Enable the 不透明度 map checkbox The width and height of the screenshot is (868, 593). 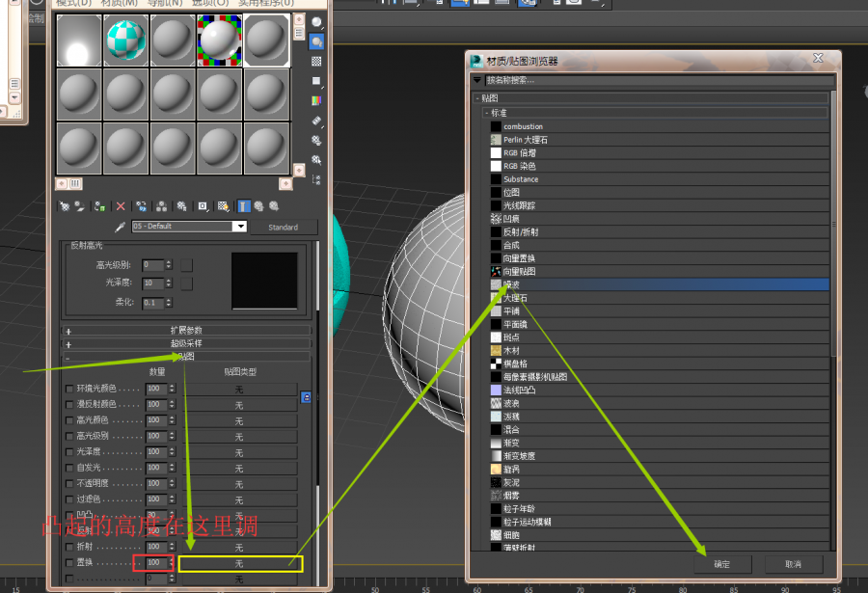[68, 483]
